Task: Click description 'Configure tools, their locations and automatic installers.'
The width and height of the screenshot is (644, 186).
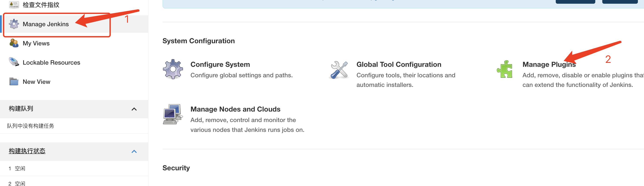Action: 406,80
